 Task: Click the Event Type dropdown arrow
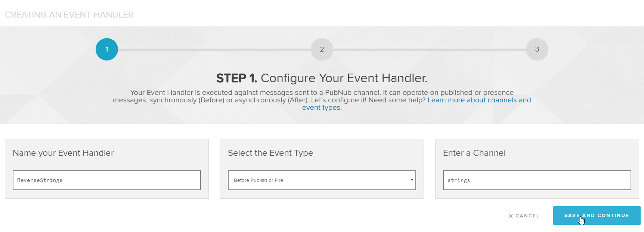(x=412, y=180)
